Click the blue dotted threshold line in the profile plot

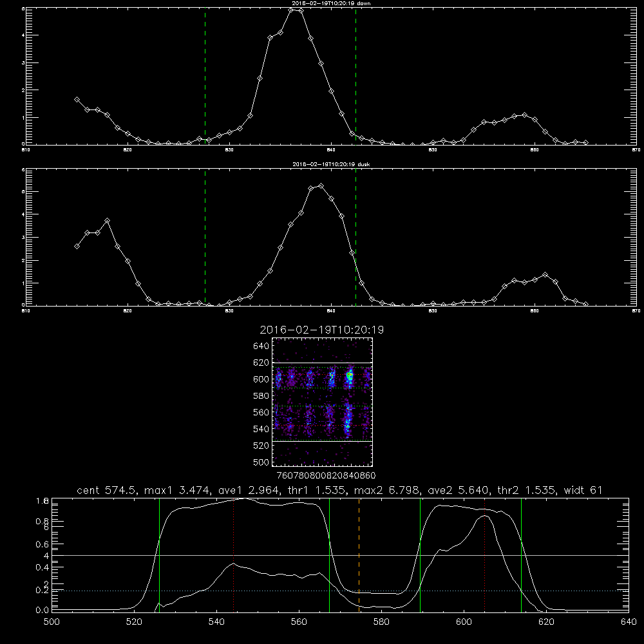tap(340, 591)
